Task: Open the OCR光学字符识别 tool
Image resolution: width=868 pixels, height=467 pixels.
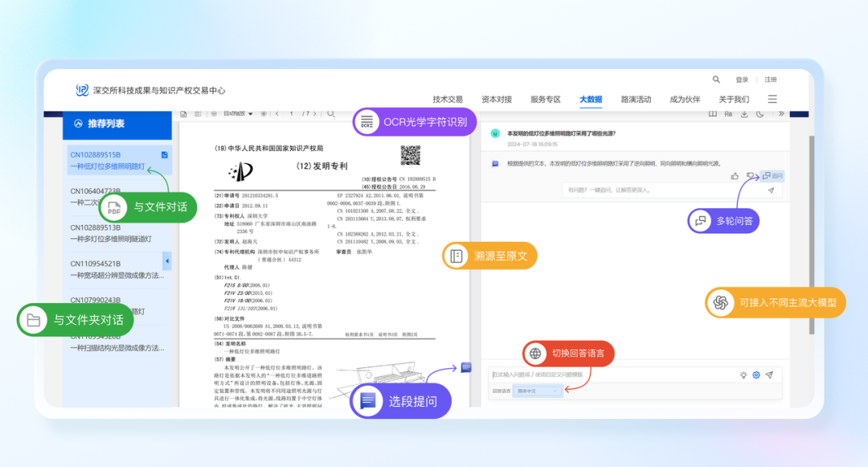Action: click(x=412, y=121)
